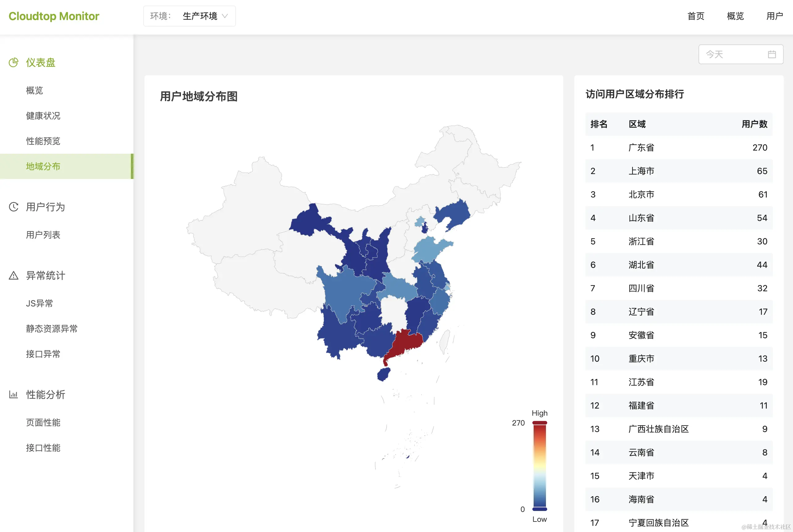Click the bar chart icon beside 性能分析
The width and height of the screenshot is (793, 532).
[x=14, y=394]
